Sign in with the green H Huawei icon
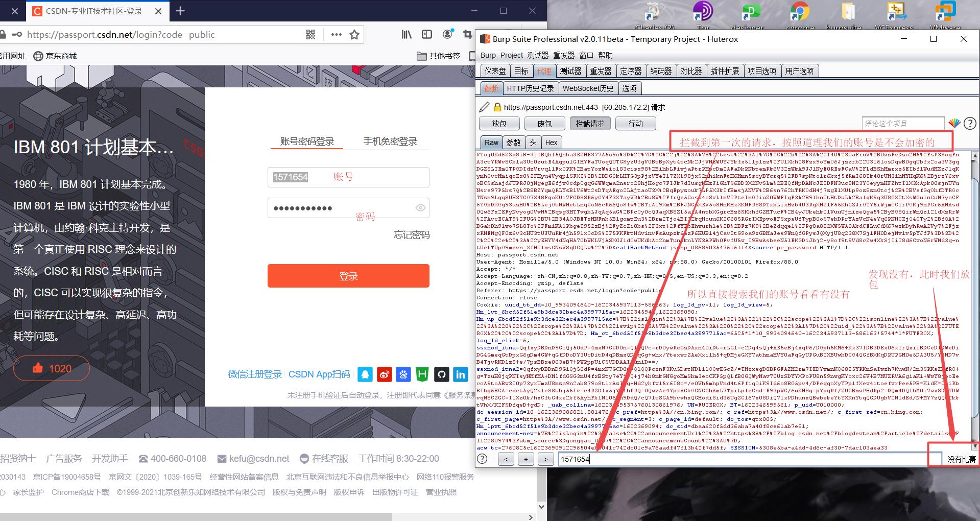The width and height of the screenshot is (980, 521). (422, 374)
